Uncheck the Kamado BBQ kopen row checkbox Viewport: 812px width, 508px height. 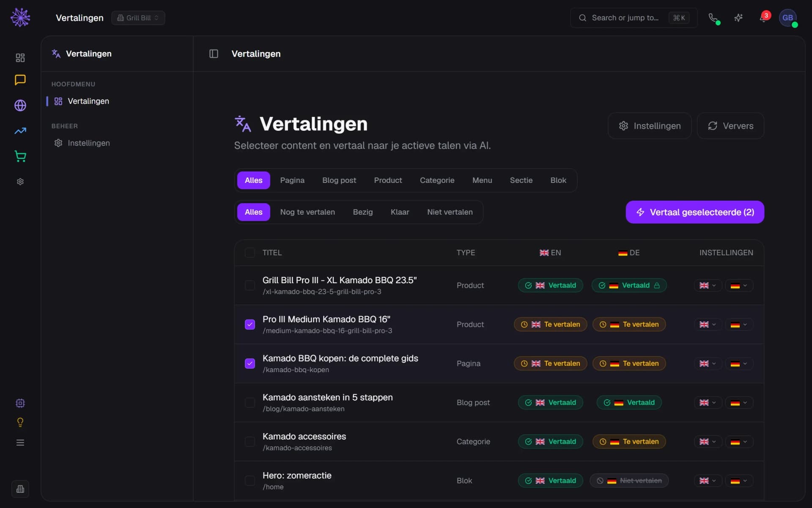(x=250, y=363)
